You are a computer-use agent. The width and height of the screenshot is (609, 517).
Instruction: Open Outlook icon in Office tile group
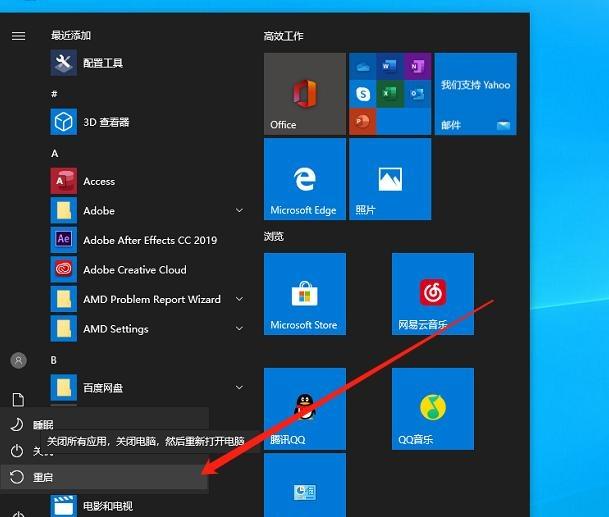[x=418, y=94]
